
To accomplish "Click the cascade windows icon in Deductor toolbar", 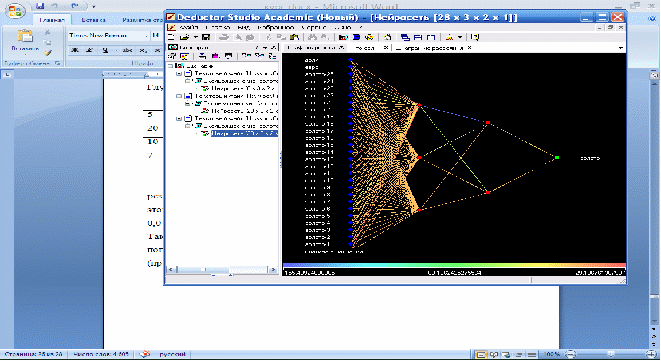I will pos(405,38).
